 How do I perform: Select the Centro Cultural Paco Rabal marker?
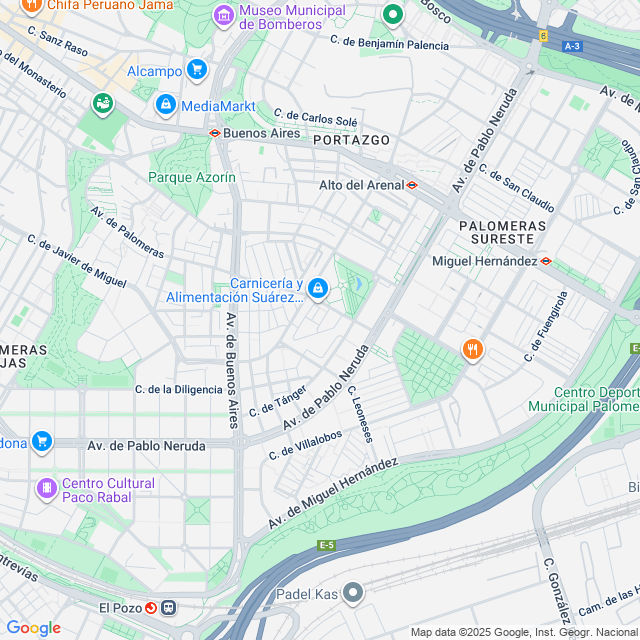47,489
